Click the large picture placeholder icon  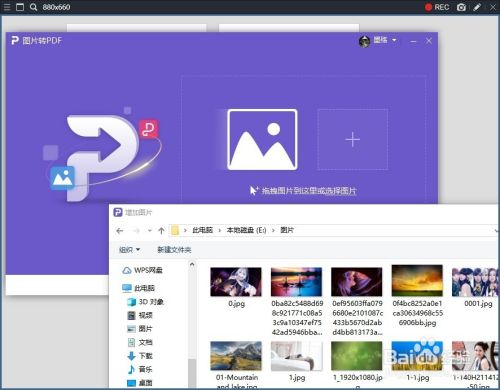262,139
